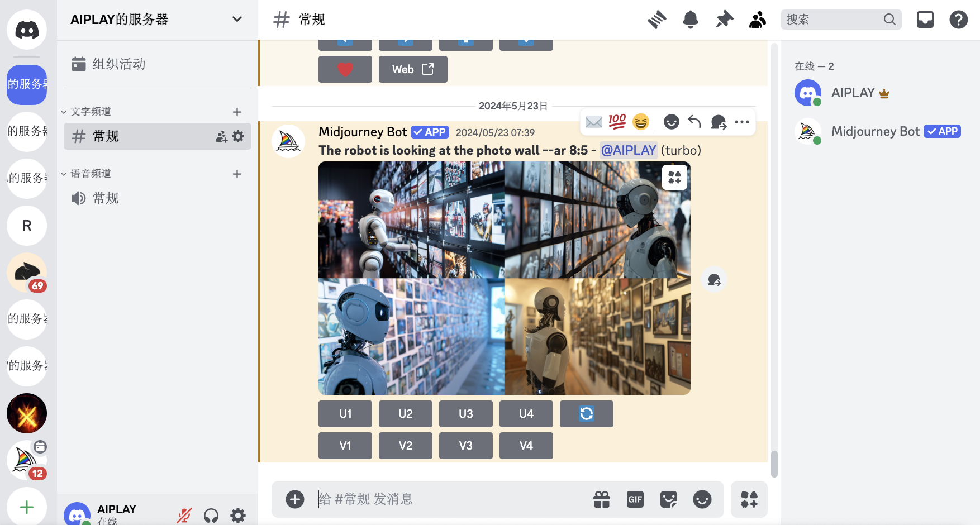The height and width of the screenshot is (525, 980).
Task: Click the Midjourney Bot username in message
Action: [x=363, y=132]
